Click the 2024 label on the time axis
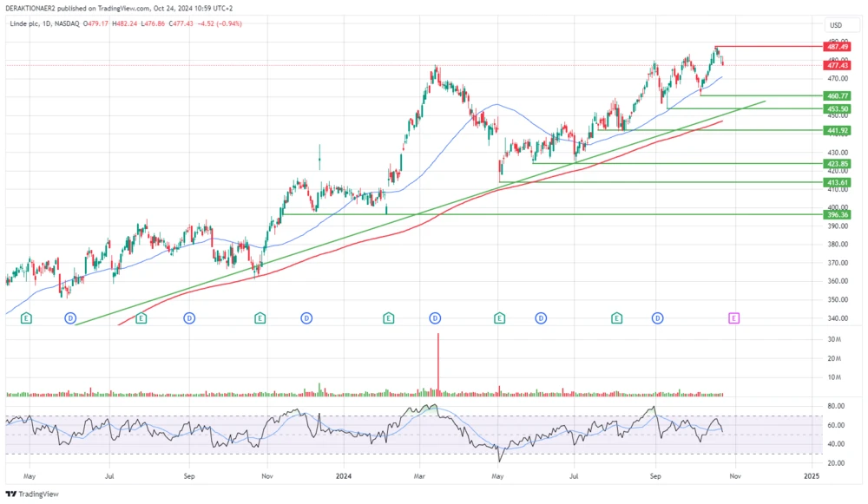Viewport: 868px width, 504px height. 343,476
